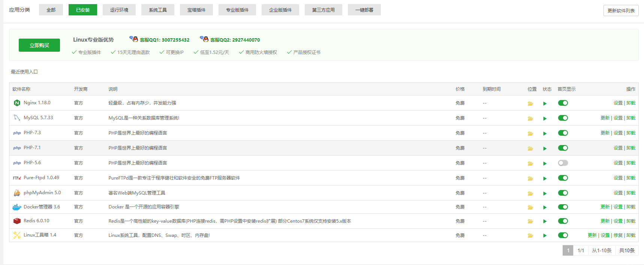
Task: Open folder location for Redis 6.0.10
Action: [530, 222]
